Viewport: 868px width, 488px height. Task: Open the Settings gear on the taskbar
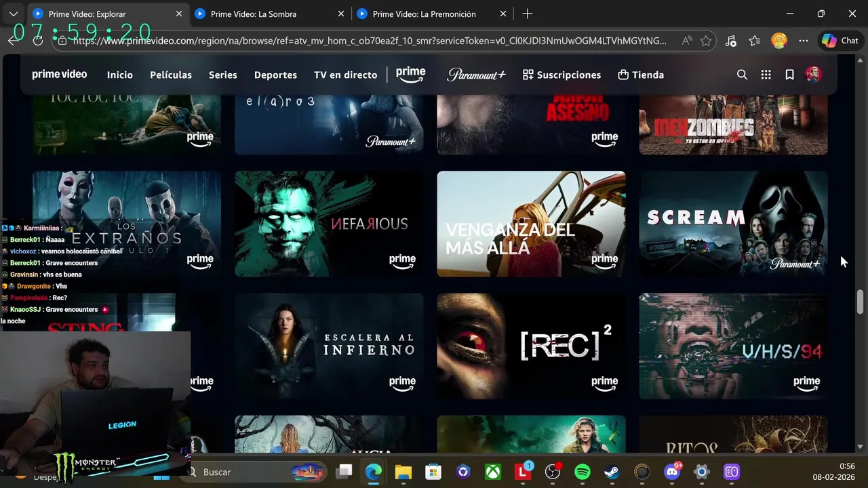coord(702,472)
